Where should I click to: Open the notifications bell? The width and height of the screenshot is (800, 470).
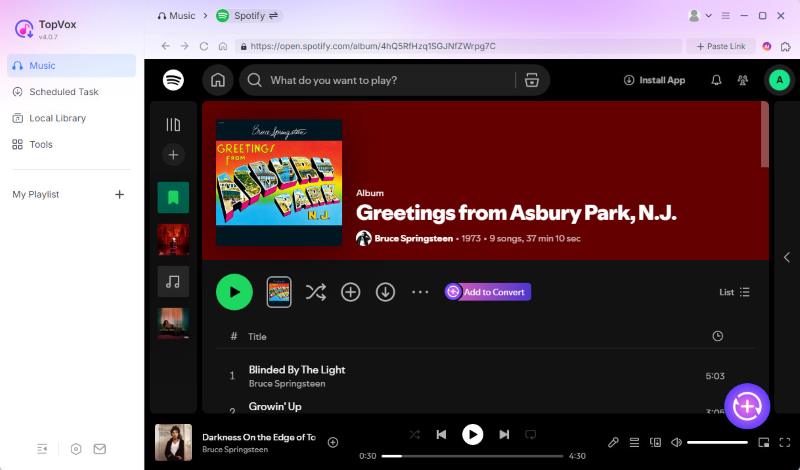(x=716, y=80)
